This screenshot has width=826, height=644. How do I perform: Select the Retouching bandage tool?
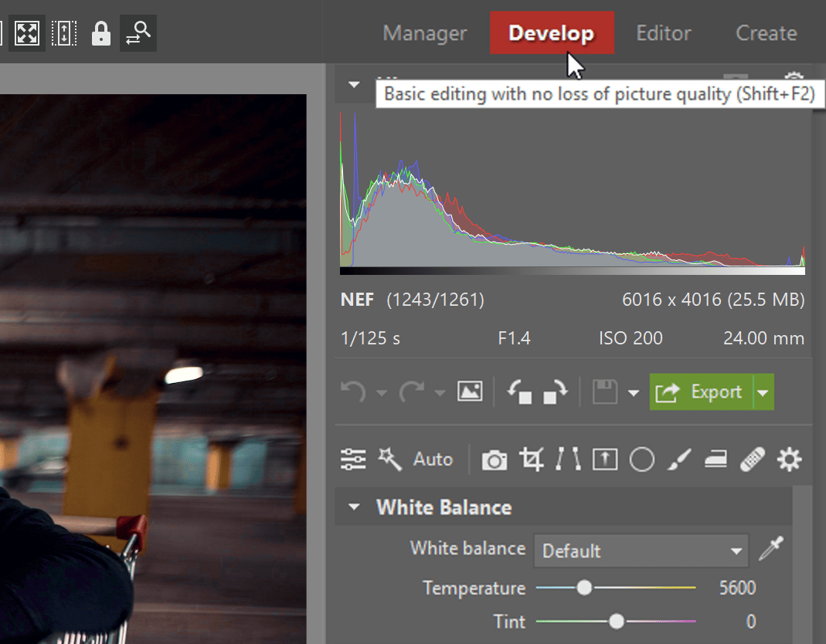[753, 459]
